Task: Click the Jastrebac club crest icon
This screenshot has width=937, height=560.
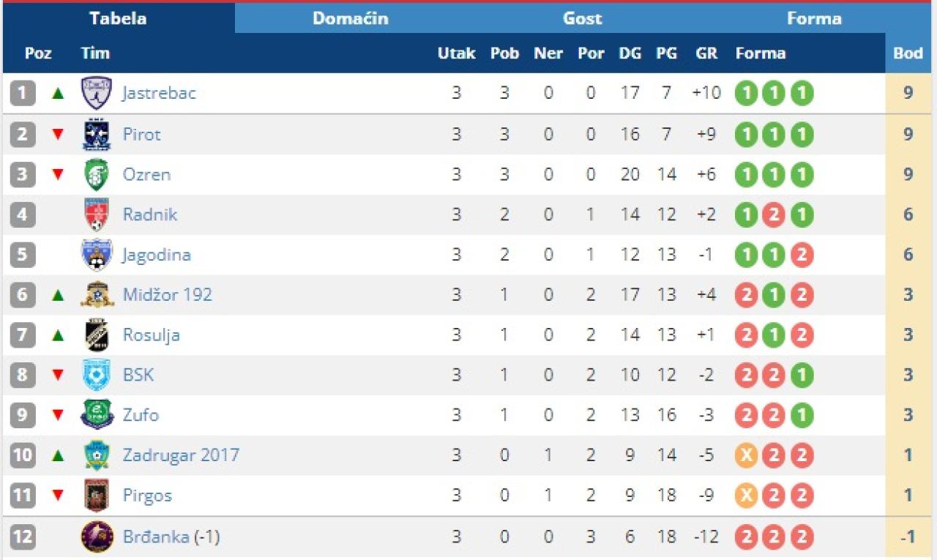Action: pos(96,94)
